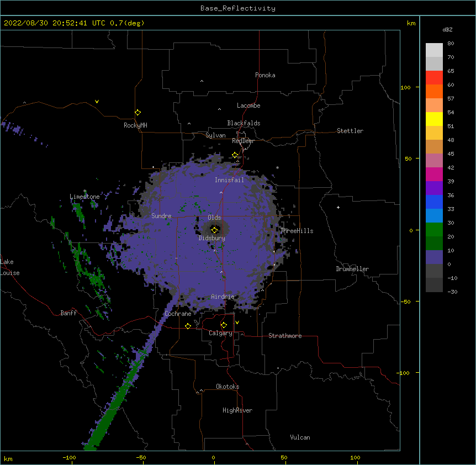Click the Blackfalds city label

[x=244, y=123]
